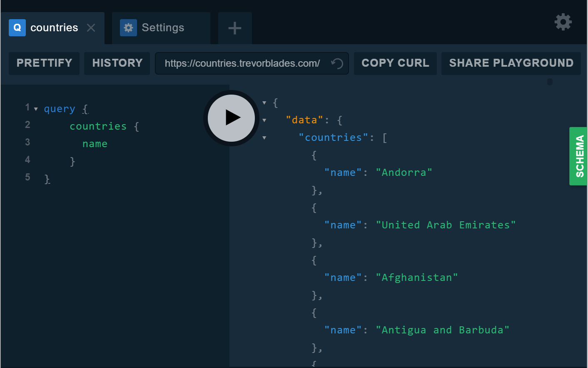Add a new tab with plus icon
Viewport: 588px width, 368px height.
[x=235, y=28]
